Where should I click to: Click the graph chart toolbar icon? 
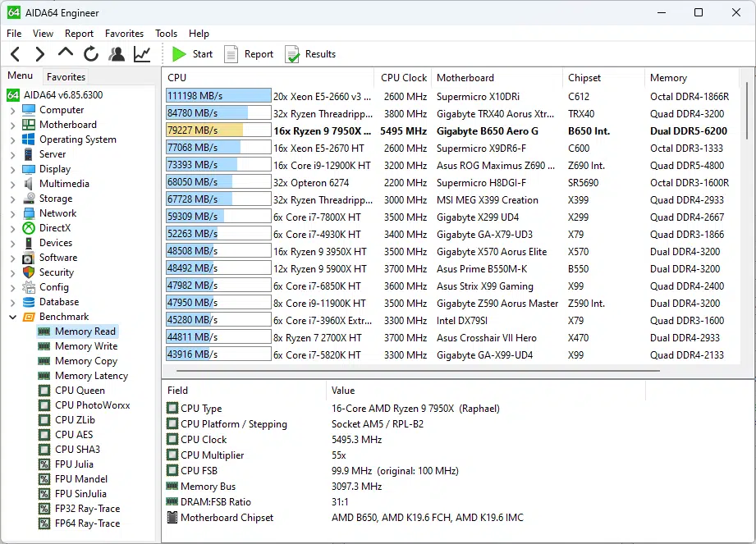pos(142,54)
